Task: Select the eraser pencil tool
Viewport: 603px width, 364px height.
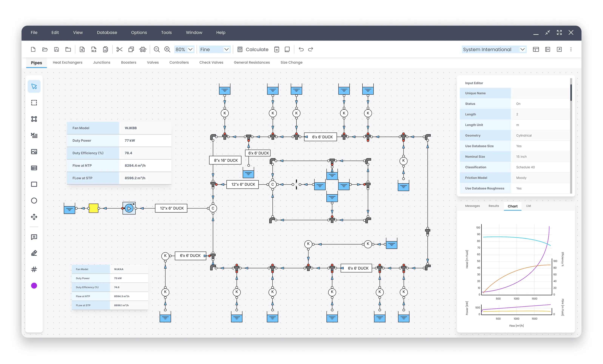Action: pos(34,253)
